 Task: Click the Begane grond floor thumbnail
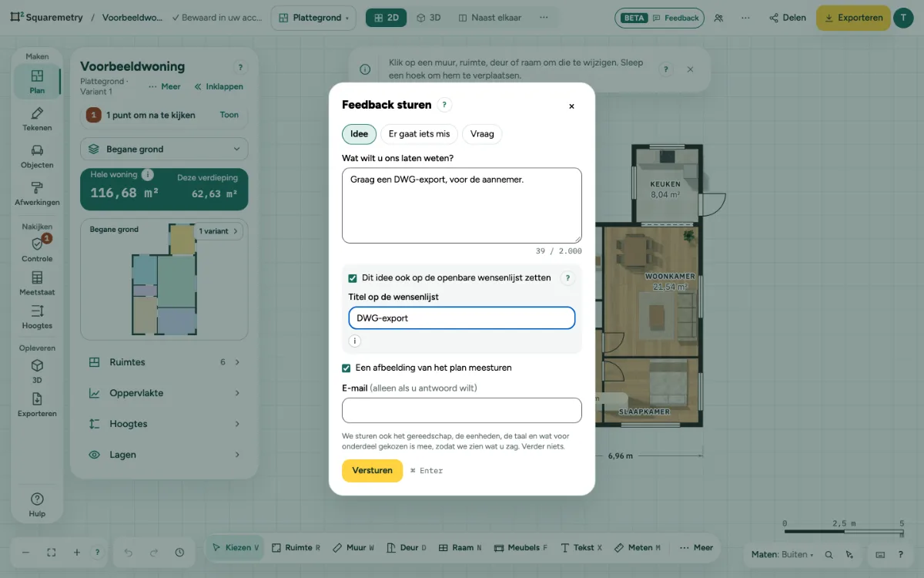click(164, 279)
